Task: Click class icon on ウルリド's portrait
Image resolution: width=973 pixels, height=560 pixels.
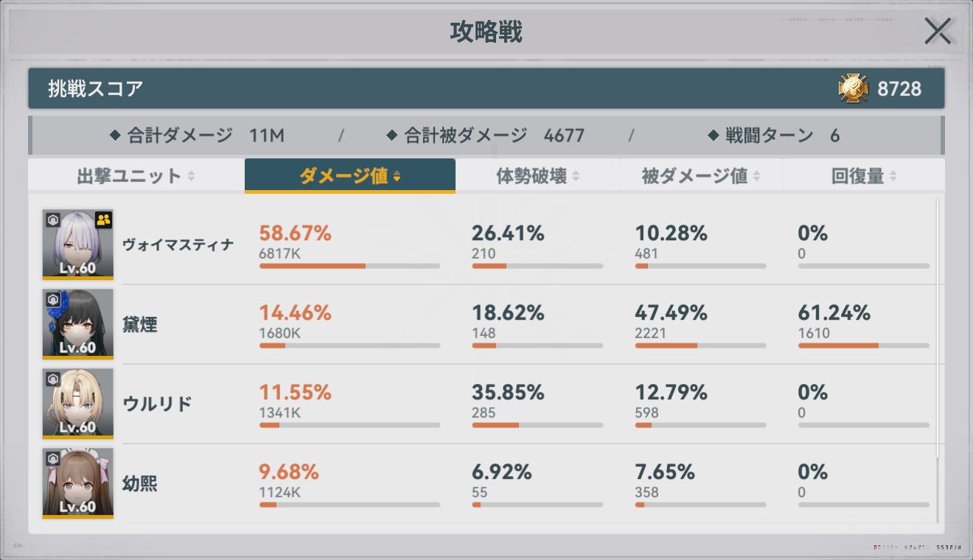Action: click(53, 379)
